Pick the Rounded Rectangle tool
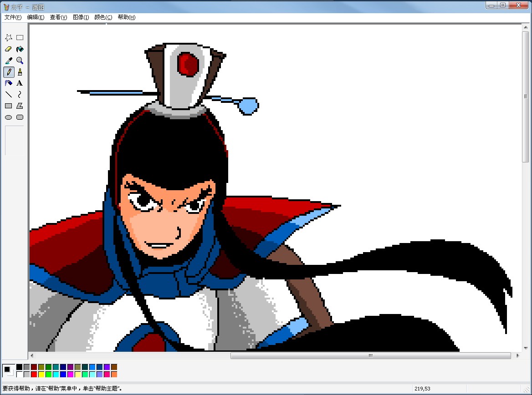This screenshot has height=395, width=532. point(20,117)
